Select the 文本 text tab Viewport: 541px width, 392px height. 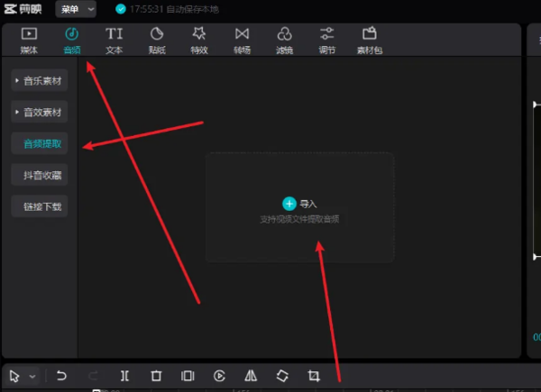coord(114,41)
